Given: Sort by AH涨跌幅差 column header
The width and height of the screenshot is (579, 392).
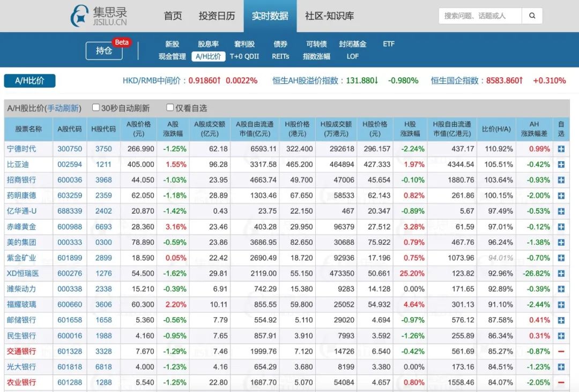Looking at the screenshot, I should click(x=534, y=129).
